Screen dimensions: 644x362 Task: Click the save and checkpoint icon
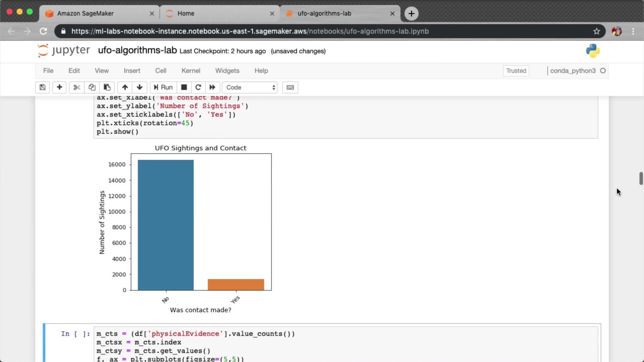tap(43, 87)
